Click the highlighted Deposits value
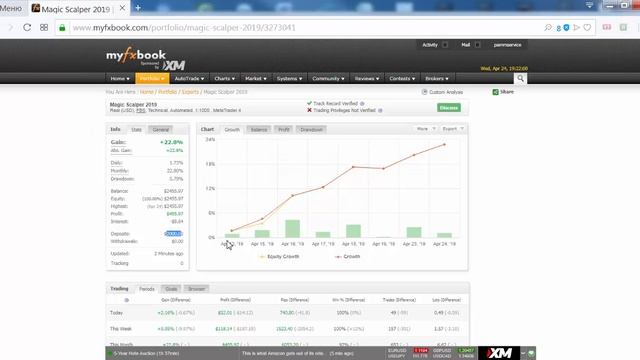The height and width of the screenshot is (360, 640). [x=173, y=234]
